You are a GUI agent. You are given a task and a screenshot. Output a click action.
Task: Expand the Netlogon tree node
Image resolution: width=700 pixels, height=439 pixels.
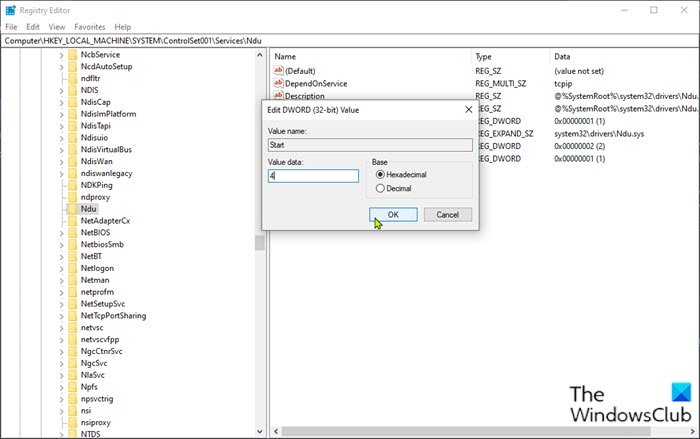pyautogui.click(x=61, y=268)
